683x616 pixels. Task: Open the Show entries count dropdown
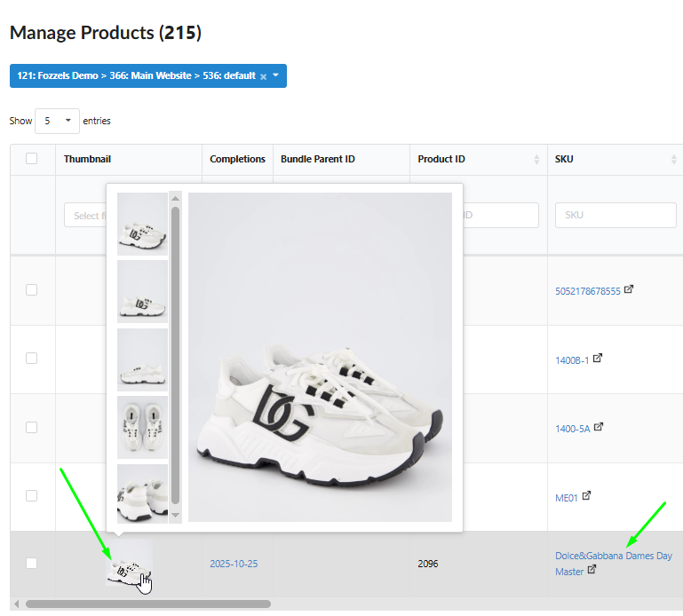[57, 121]
